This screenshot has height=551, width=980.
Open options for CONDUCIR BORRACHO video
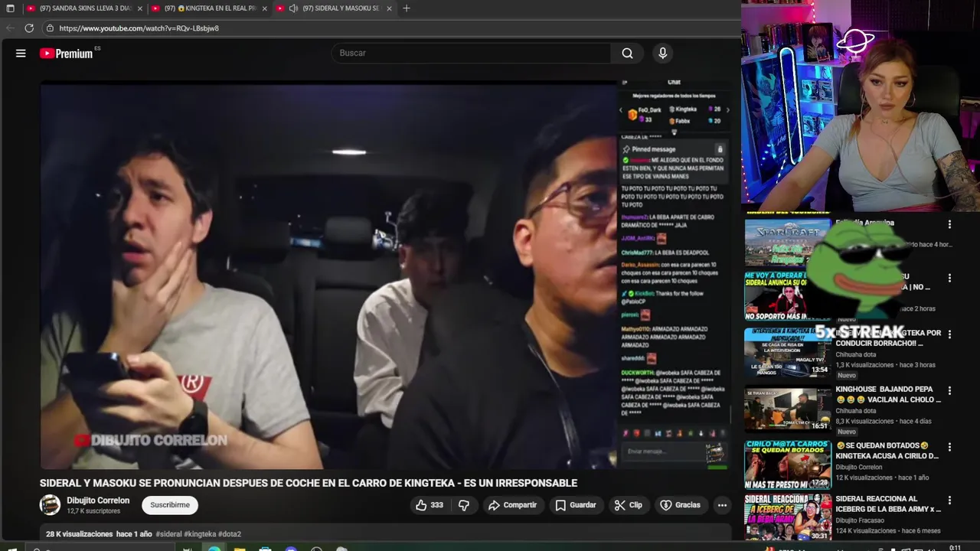tap(949, 334)
